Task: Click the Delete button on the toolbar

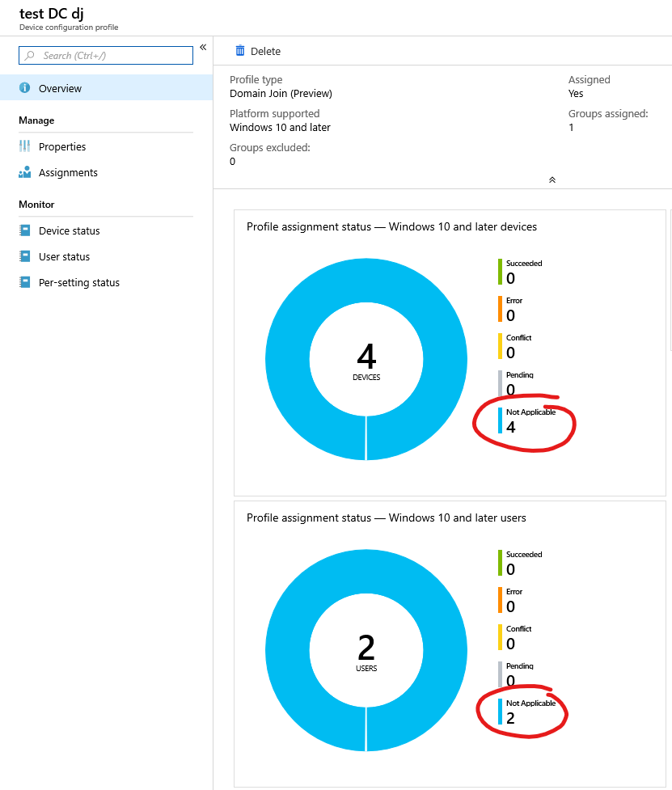Action: pos(257,51)
